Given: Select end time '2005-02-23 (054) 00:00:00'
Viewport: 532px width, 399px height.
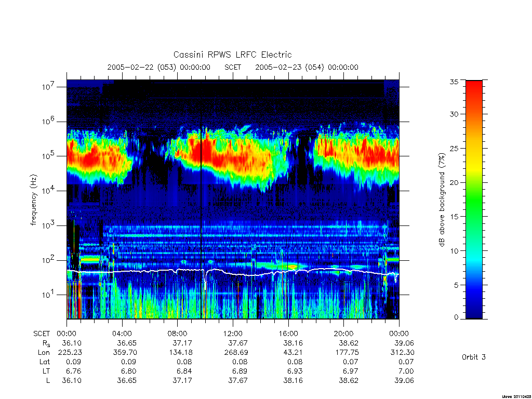Looking at the screenshot, I should point(307,67).
